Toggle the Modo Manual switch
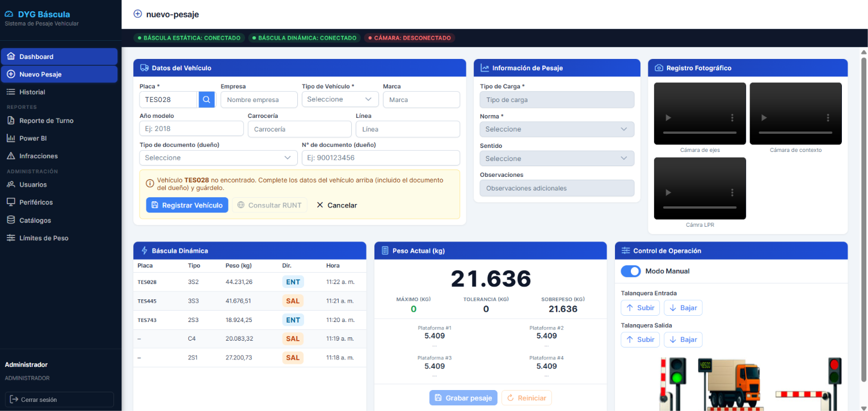 (631, 272)
